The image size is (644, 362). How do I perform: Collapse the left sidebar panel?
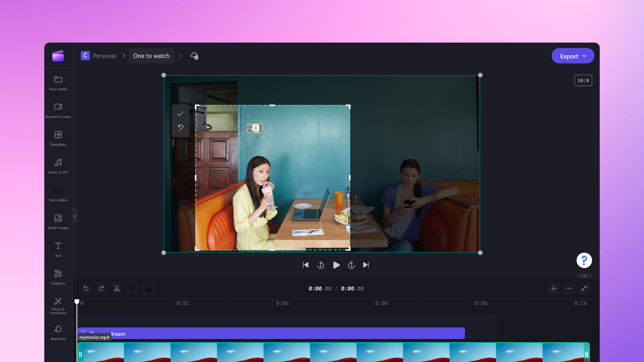coord(75,217)
